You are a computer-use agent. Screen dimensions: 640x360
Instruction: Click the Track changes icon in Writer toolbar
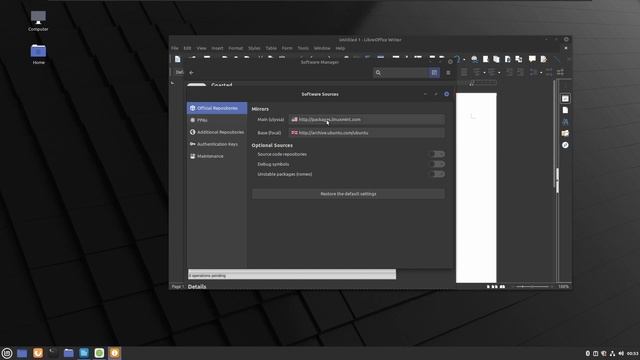pyautogui.click(x=544, y=60)
